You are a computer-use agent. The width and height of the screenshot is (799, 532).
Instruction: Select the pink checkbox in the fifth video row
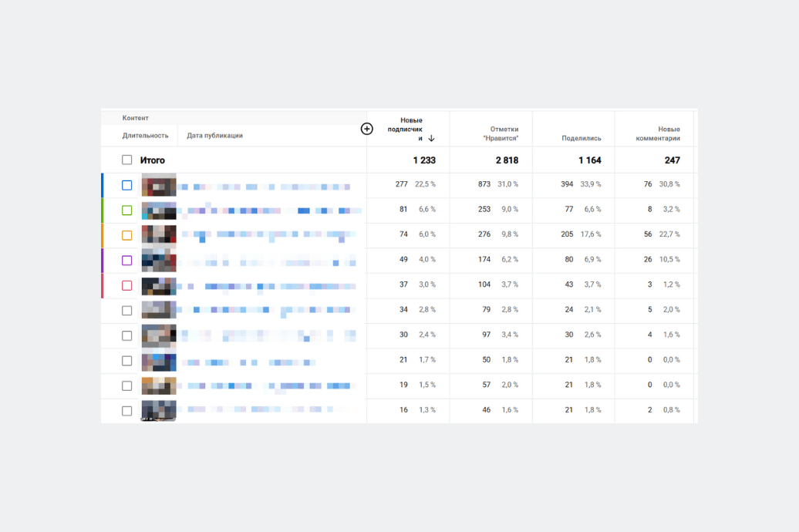point(127,285)
